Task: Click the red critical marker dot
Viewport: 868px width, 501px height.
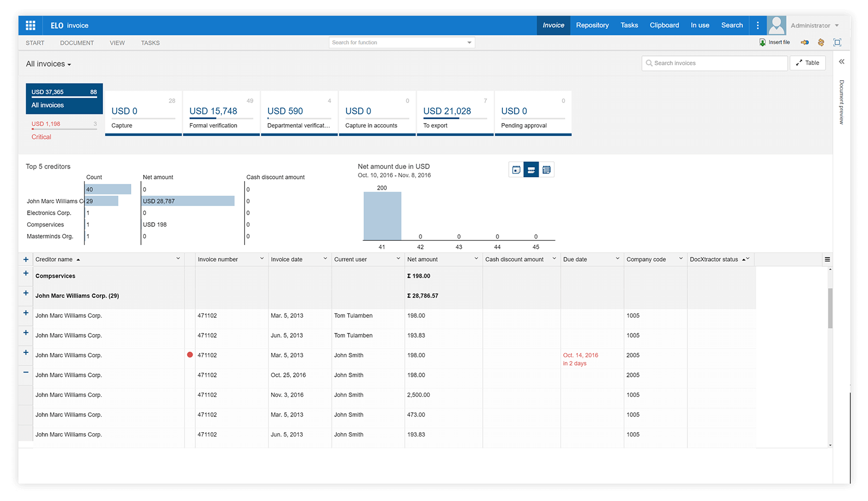Action: [190, 355]
